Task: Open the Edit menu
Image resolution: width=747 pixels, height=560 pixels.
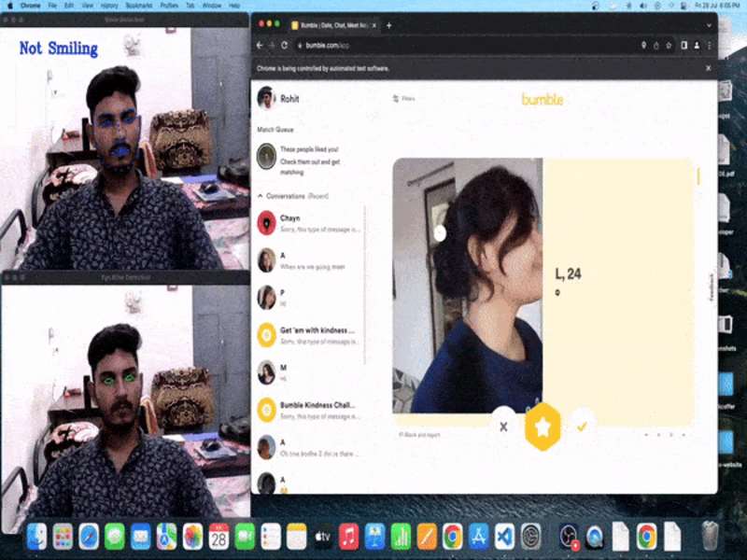Action: [69, 6]
